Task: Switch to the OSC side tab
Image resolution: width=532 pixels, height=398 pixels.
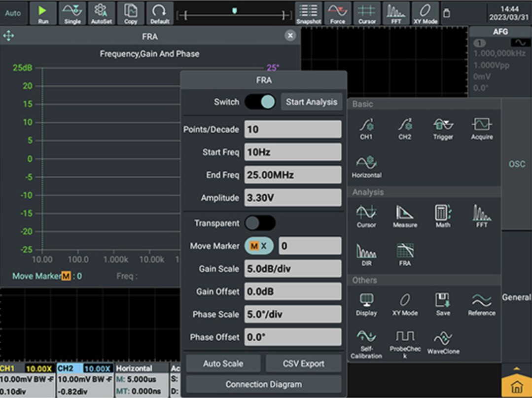Action: (516, 164)
